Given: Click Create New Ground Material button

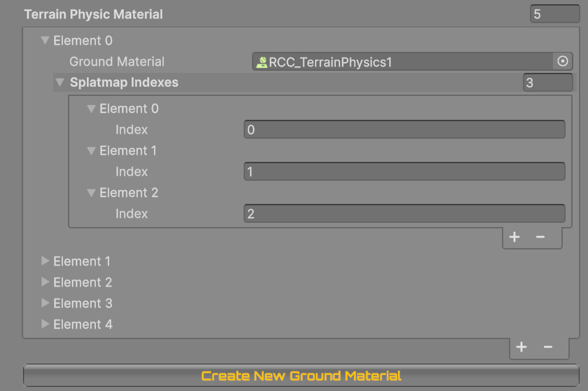Looking at the screenshot, I should pos(301,376).
